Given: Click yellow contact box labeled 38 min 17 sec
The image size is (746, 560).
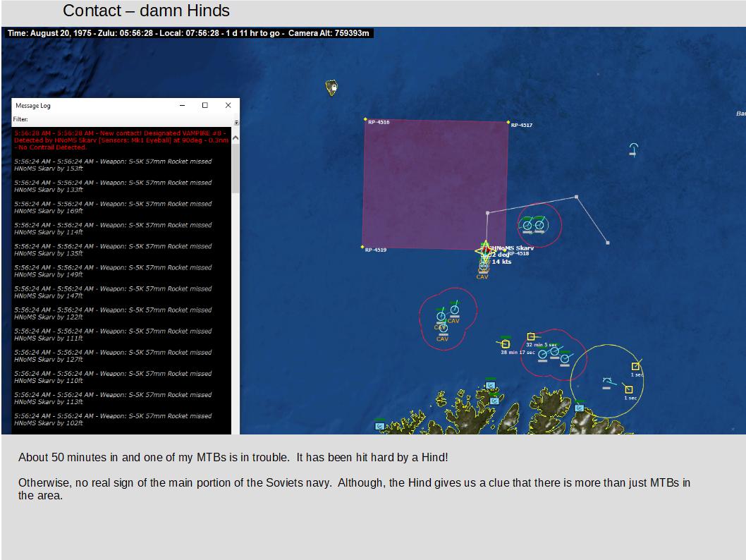Looking at the screenshot, I should (506, 343).
